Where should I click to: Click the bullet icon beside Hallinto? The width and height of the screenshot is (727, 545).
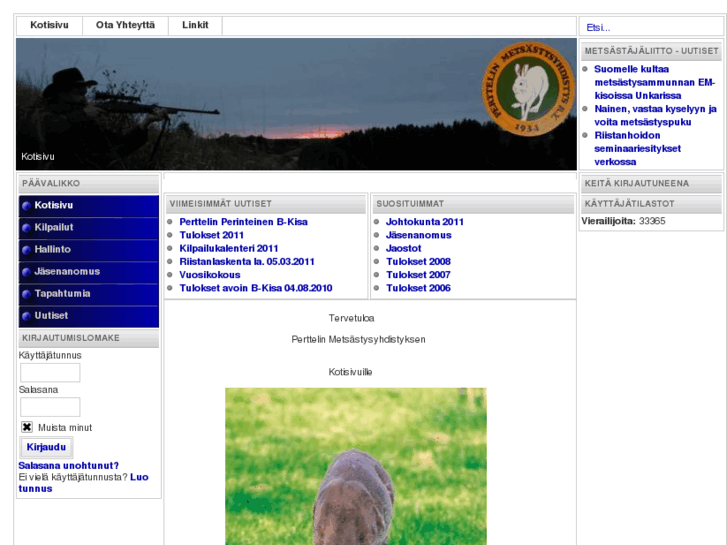[x=26, y=249]
